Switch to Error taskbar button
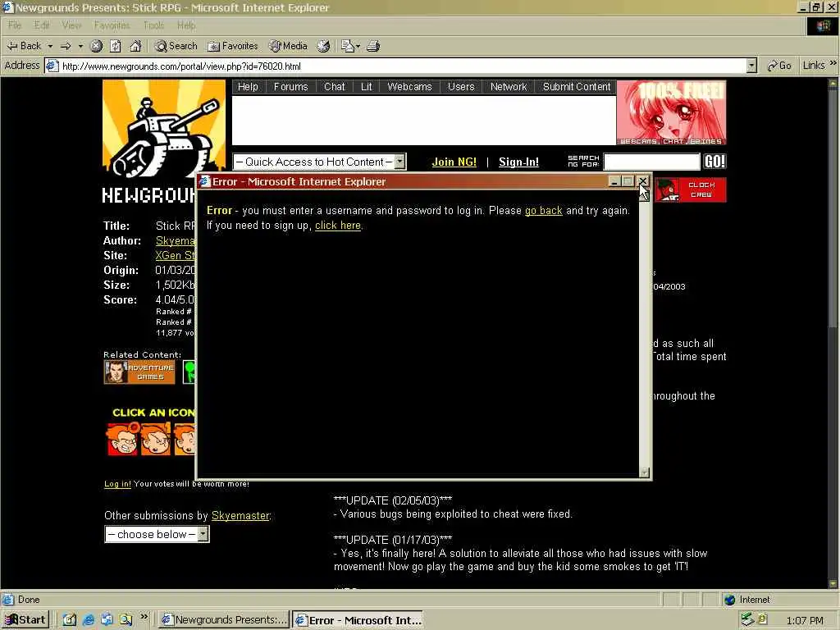The width and height of the screenshot is (840, 630). tap(358, 620)
